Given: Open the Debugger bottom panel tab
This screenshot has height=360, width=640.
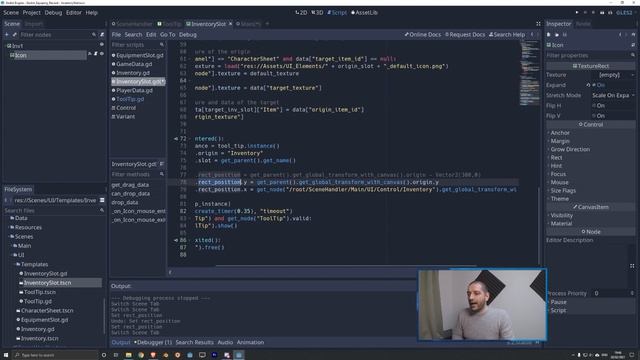Looking at the screenshot, I should 153,342.
